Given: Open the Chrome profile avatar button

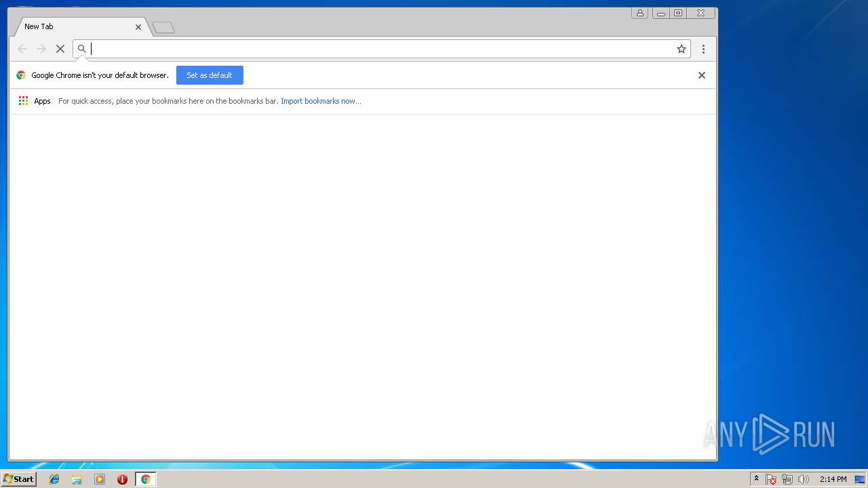Looking at the screenshot, I should point(639,13).
